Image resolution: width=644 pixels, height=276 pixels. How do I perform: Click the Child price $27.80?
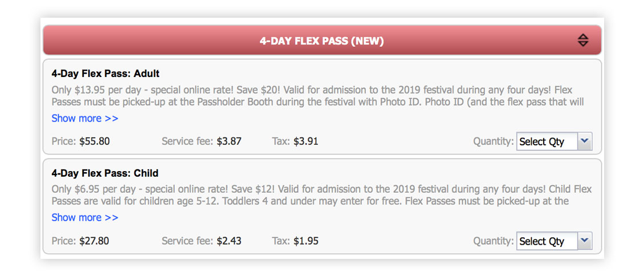pos(94,241)
